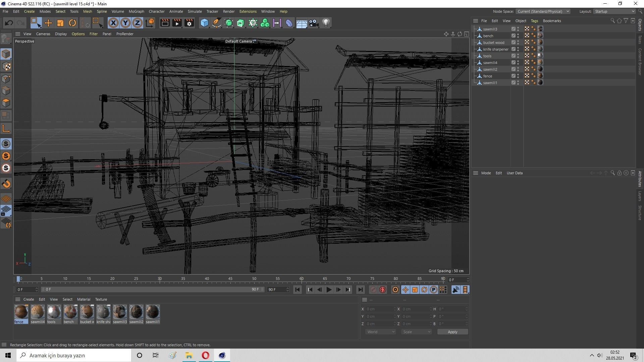
Task: Toggle Record Active Objects button
Action: [373, 290]
